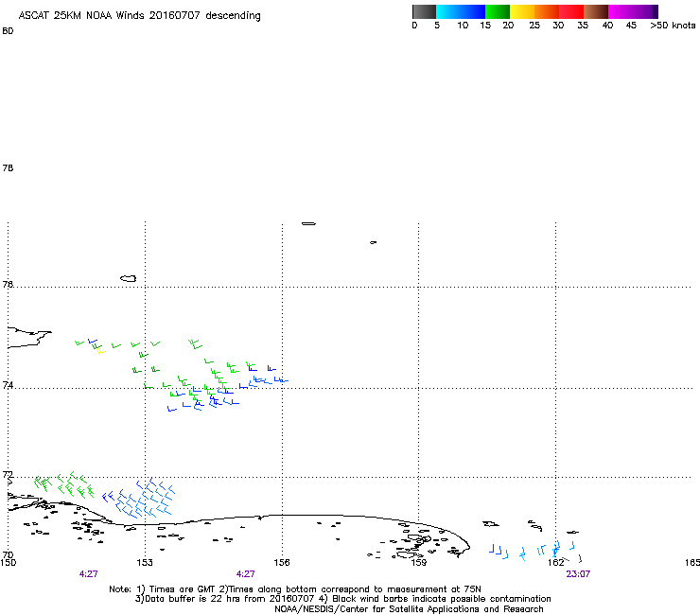The image size is (700, 615).
Task: Click the small island outline just above the 76 latitude line
Action: tap(128, 278)
